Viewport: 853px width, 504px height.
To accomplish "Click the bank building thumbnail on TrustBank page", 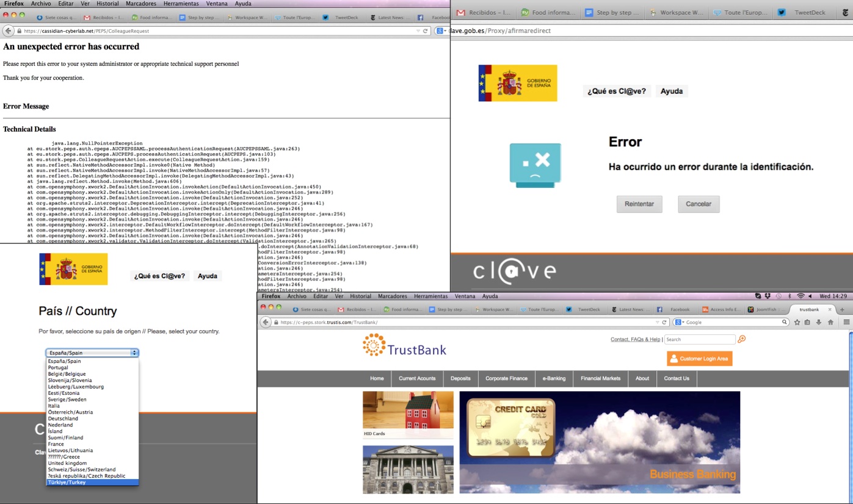I will (408, 469).
